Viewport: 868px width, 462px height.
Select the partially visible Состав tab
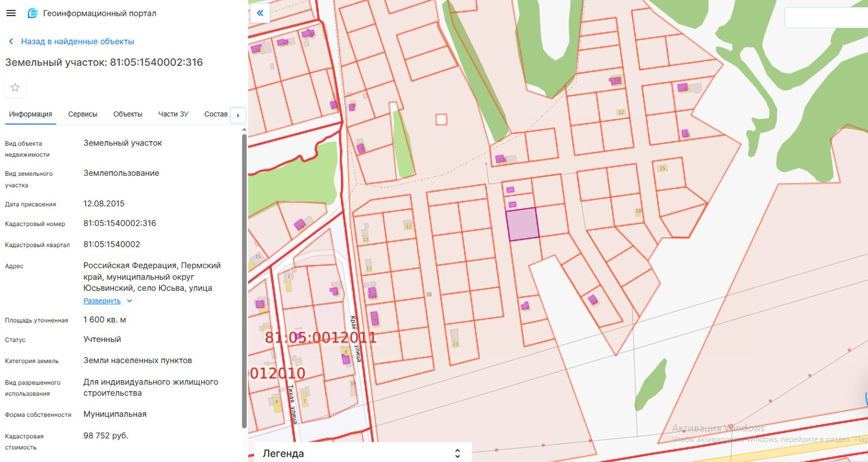pos(216,114)
